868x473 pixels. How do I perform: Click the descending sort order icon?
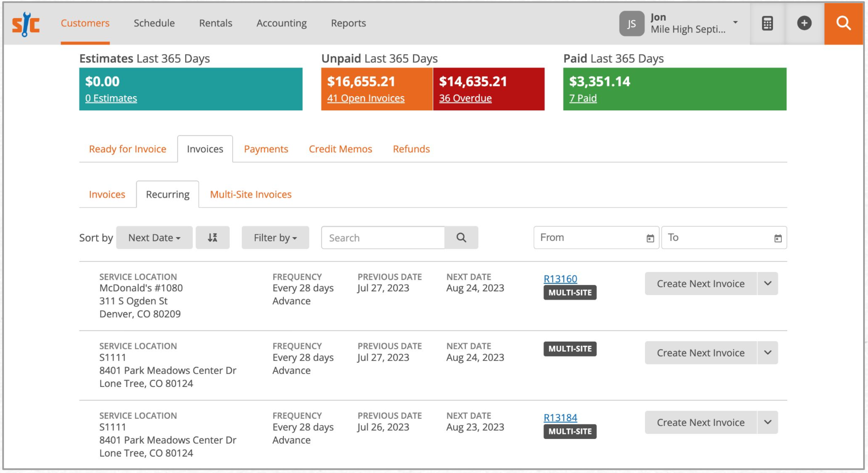212,237
